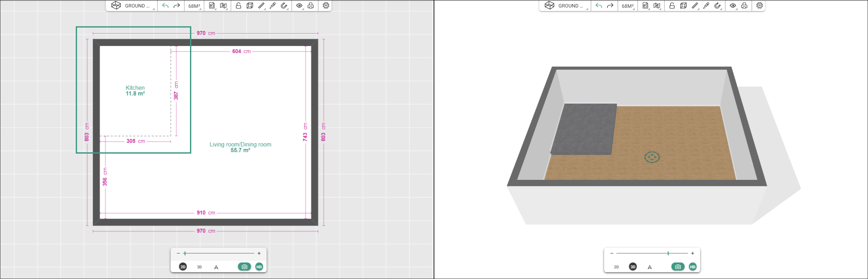
Task: Toggle the padlock lock icon in left toolbar
Action: (x=238, y=6)
